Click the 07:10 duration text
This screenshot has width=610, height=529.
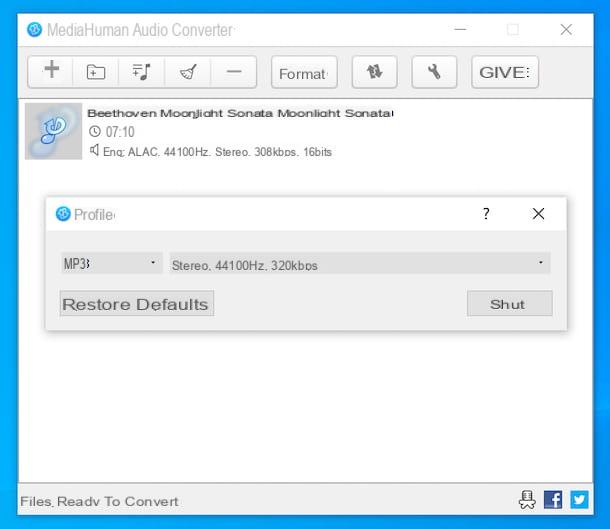click(x=120, y=132)
